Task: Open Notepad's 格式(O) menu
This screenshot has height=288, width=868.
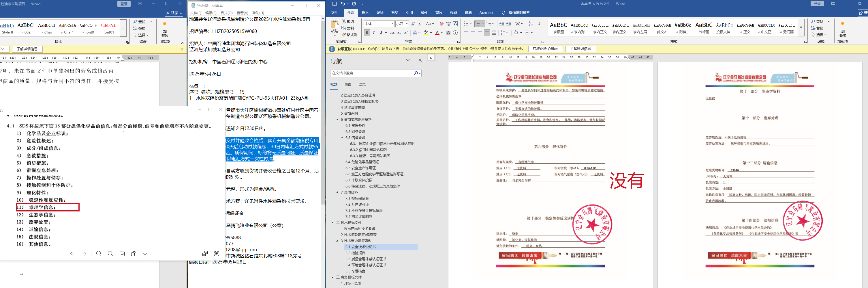Action: (x=226, y=13)
